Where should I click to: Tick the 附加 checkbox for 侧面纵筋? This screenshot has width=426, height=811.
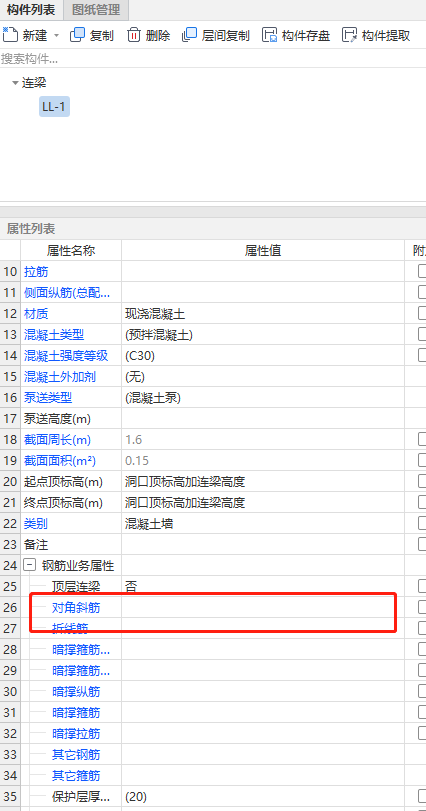pyautogui.click(x=422, y=292)
